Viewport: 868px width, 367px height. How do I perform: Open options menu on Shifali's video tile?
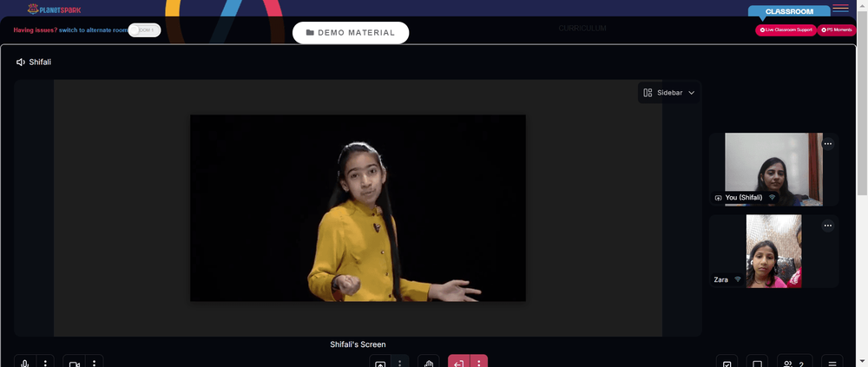tap(827, 143)
